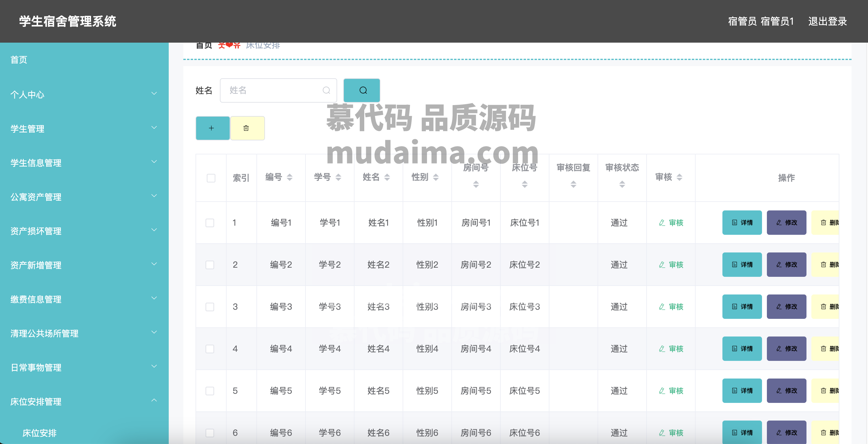The width and height of the screenshot is (868, 444).
Task: Sort by 审核回复 column arrows
Action: (573, 184)
